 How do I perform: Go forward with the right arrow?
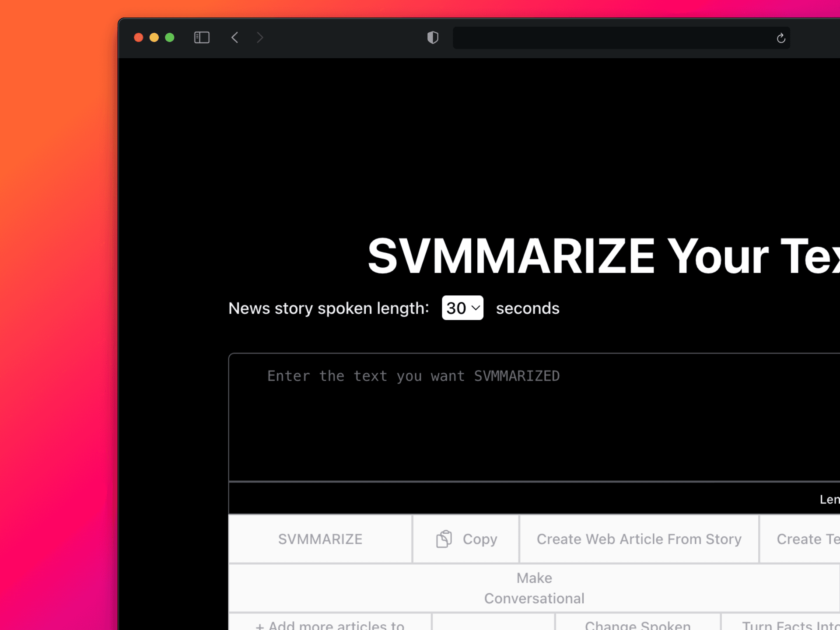coord(260,38)
